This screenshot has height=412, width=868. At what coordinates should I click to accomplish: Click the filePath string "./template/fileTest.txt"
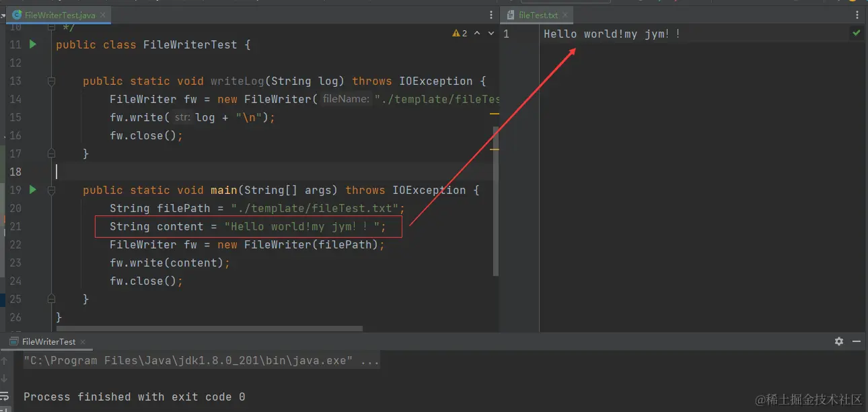click(x=315, y=208)
